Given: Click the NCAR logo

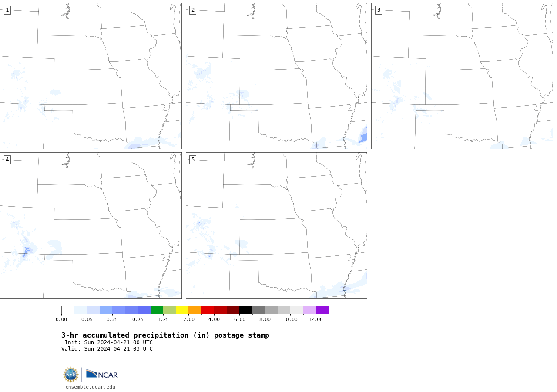Looking at the screenshot, I should coord(102,374).
